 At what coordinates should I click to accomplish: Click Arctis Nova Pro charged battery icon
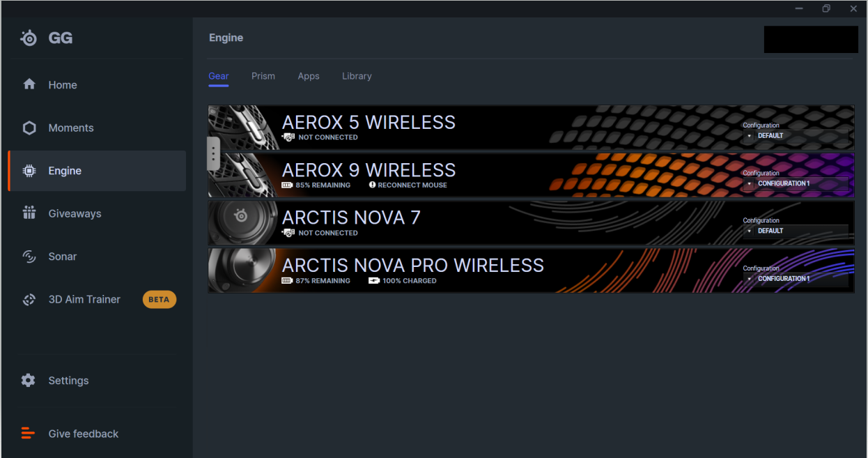tap(374, 281)
